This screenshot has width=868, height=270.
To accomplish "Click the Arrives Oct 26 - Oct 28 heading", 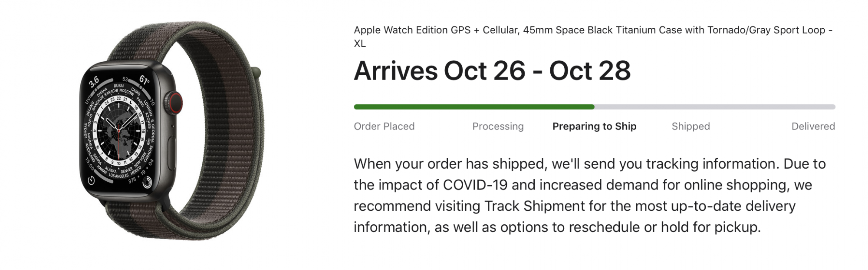I will pos(492,71).
